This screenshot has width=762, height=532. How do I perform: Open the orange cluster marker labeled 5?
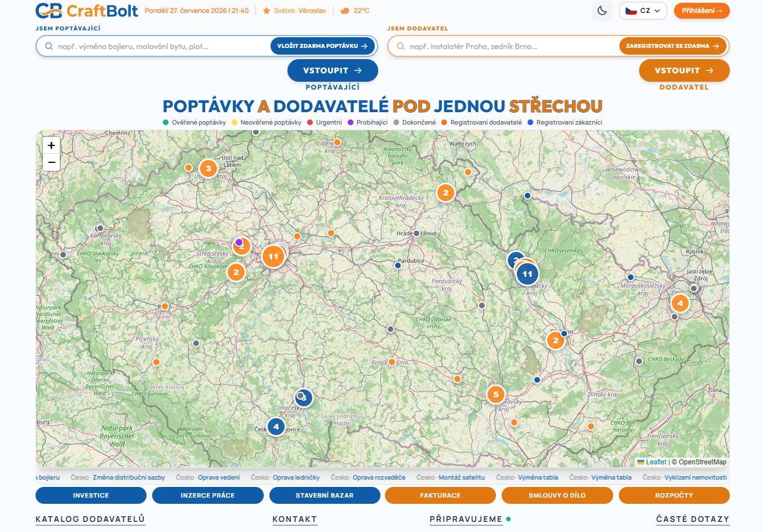[x=496, y=394]
